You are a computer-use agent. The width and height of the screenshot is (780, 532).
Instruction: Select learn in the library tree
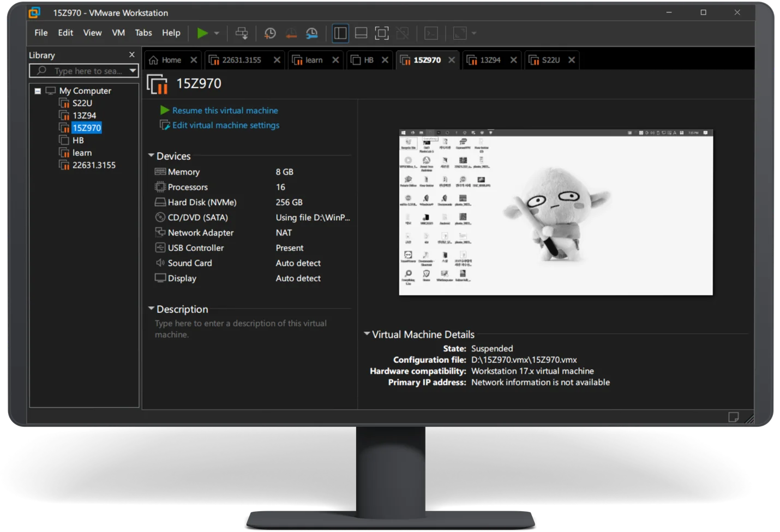[82, 153]
